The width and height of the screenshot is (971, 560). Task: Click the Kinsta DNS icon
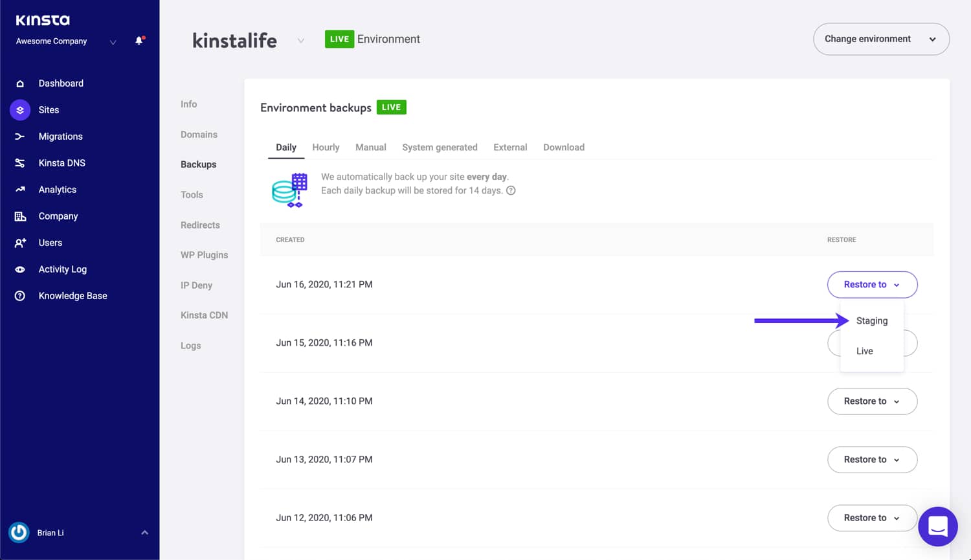(20, 163)
